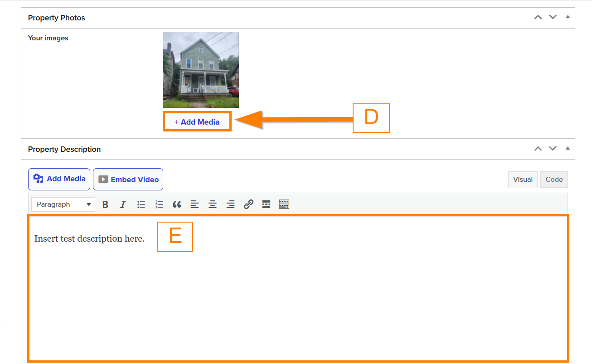This screenshot has height=364, width=592.
Task: Toggle the editor toolbar kitchen sink
Action: tap(284, 204)
